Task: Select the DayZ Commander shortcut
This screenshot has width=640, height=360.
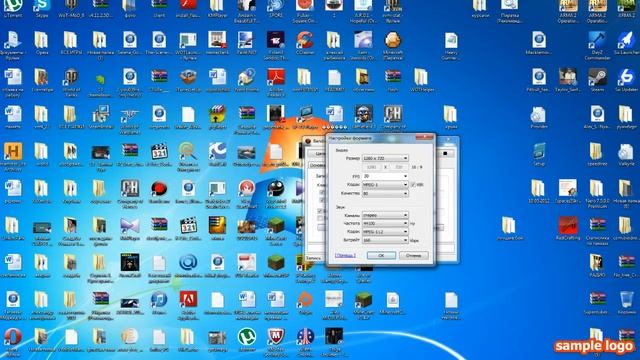Action: [597, 45]
